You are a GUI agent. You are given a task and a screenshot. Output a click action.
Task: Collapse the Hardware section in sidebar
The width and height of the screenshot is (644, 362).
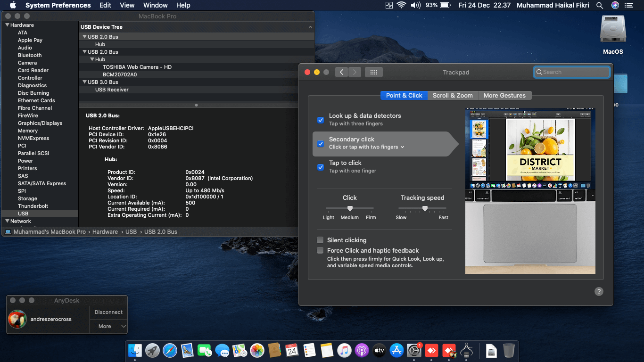point(7,25)
